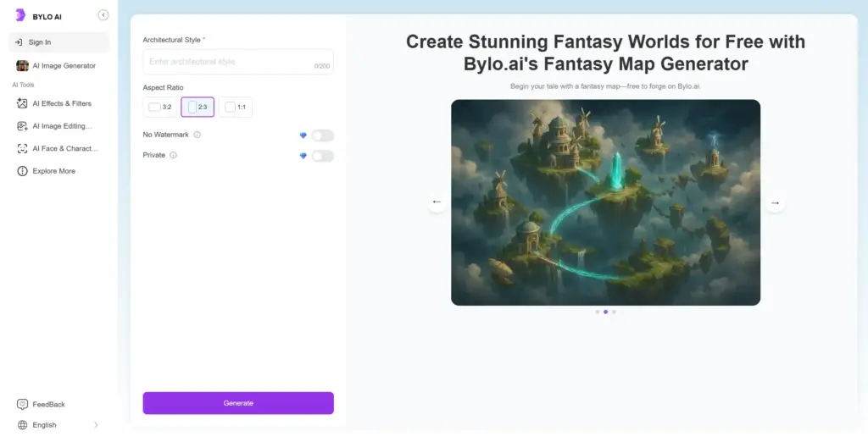
Task: Open AI Effects & Filters menu item
Action: tap(58, 103)
